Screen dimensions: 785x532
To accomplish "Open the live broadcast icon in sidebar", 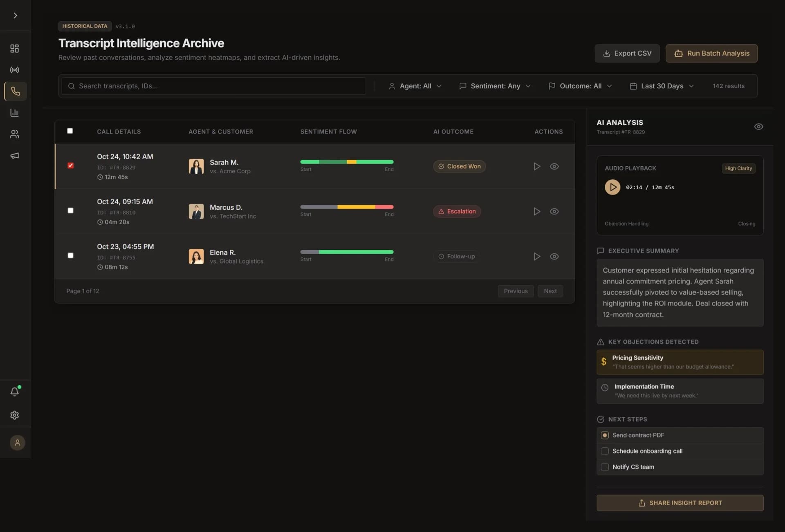I will 15,70.
